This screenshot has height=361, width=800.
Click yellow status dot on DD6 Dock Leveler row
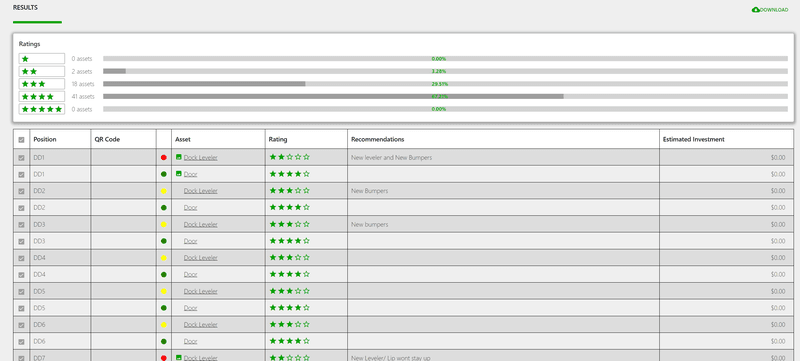(164, 325)
